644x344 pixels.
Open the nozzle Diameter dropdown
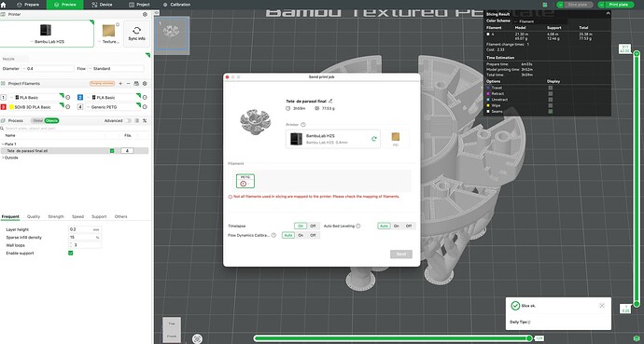tap(48, 68)
